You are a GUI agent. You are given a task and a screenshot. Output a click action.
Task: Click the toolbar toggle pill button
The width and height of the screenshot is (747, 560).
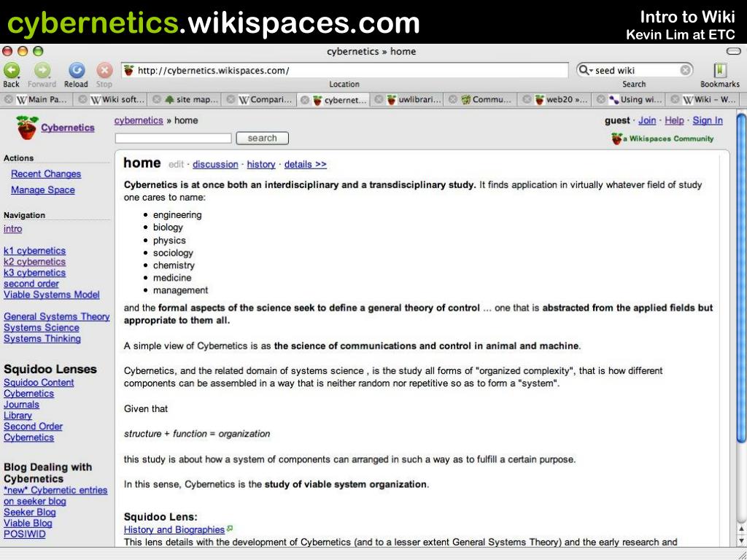(x=734, y=52)
